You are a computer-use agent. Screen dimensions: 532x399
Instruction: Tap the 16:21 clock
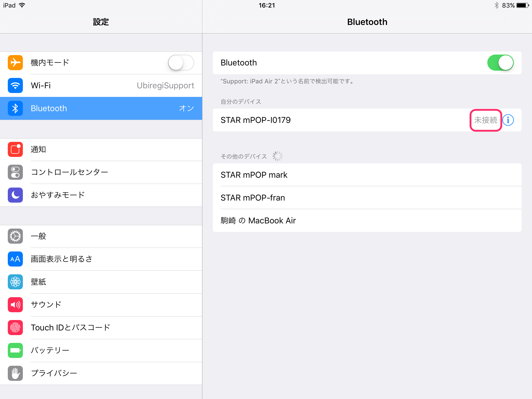(267, 5)
